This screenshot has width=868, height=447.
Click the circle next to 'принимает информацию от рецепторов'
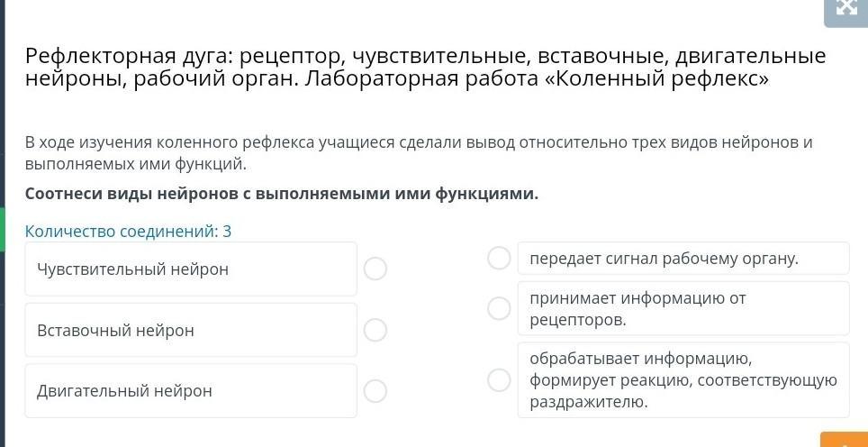[499, 308]
